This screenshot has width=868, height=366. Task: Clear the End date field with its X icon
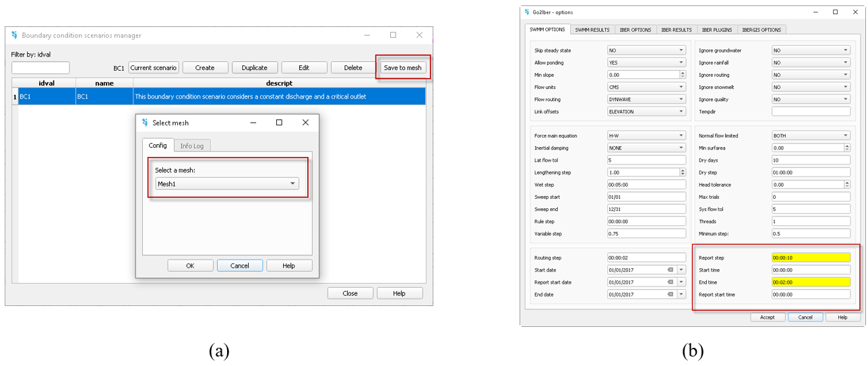coord(670,294)
